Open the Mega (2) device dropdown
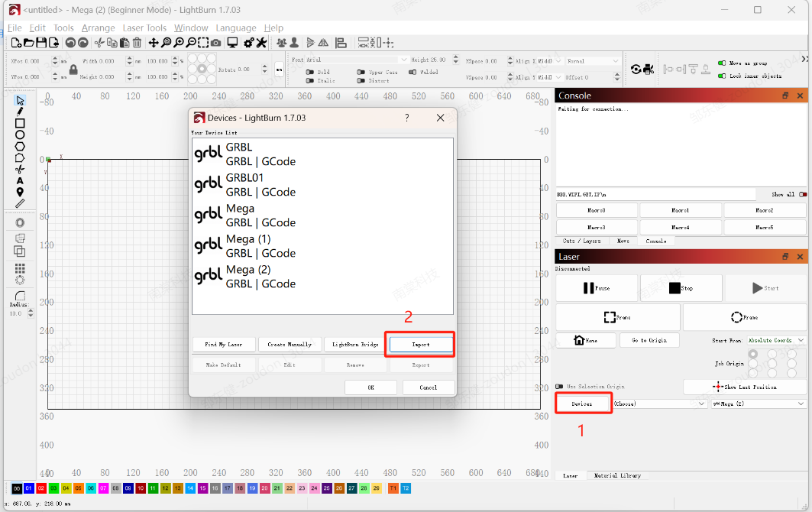 [x=759, y=403]
